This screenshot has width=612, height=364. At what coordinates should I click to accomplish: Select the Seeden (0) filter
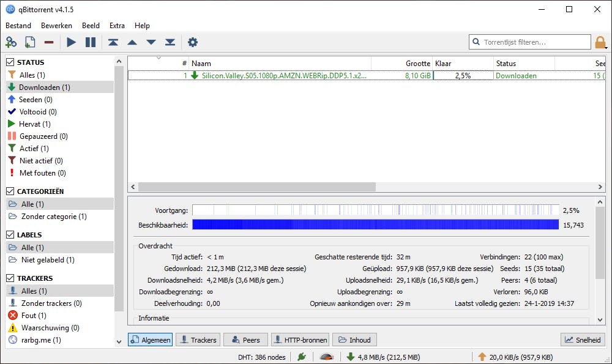click(60, 100)
